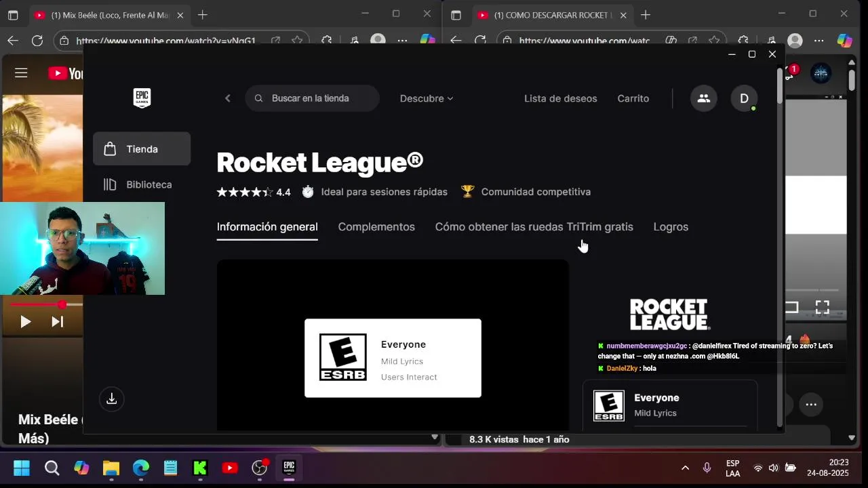Viewport: 868px width, 488px height.
Task: Open Lista de deseos
Action: point(561,98)
